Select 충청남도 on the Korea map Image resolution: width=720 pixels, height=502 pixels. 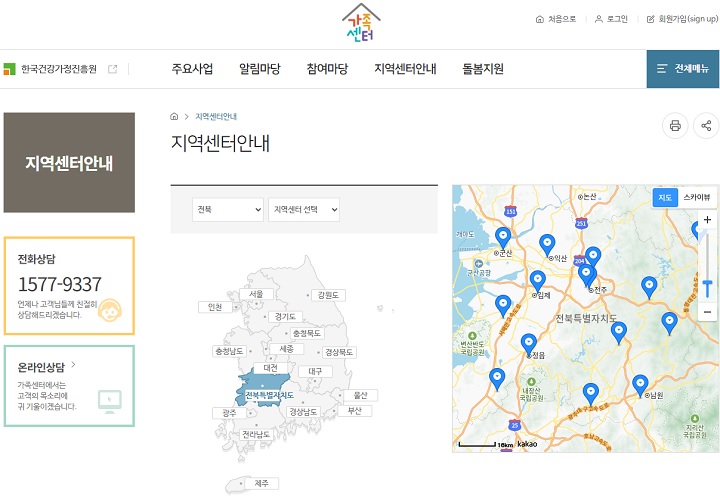point(229,351)
